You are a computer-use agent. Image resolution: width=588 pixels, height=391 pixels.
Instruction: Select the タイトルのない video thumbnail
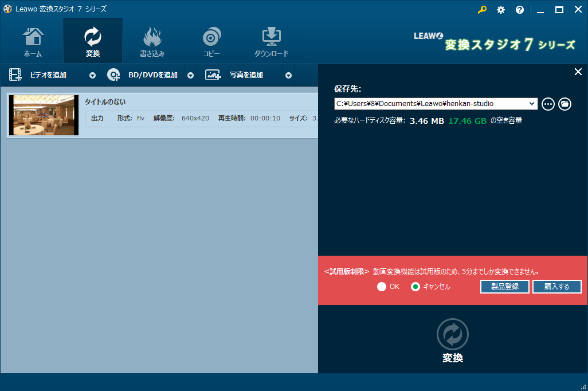point(44,115)
